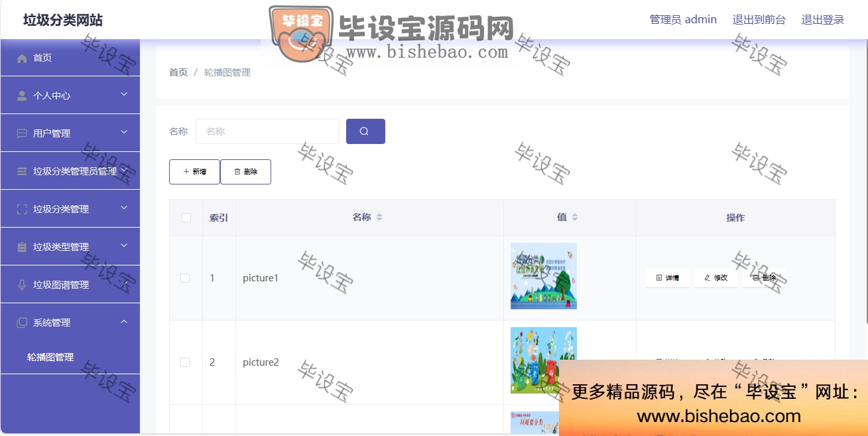Expand the 垃圾分类管理 menu chevron

point(124,208)
